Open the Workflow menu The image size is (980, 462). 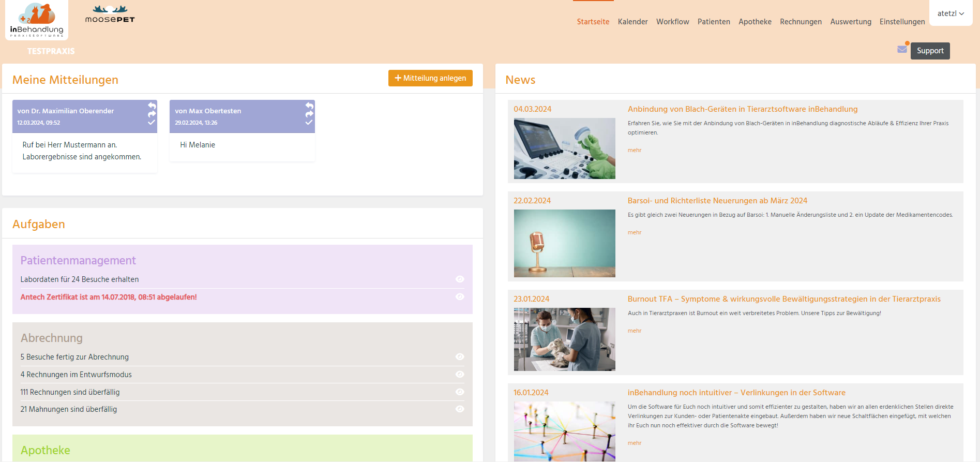[673, 22]
